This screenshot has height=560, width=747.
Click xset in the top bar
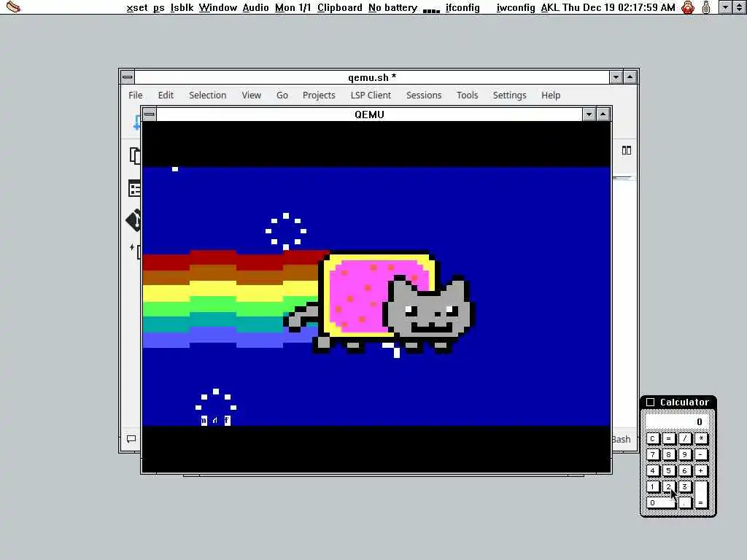[x=137, y=7]
